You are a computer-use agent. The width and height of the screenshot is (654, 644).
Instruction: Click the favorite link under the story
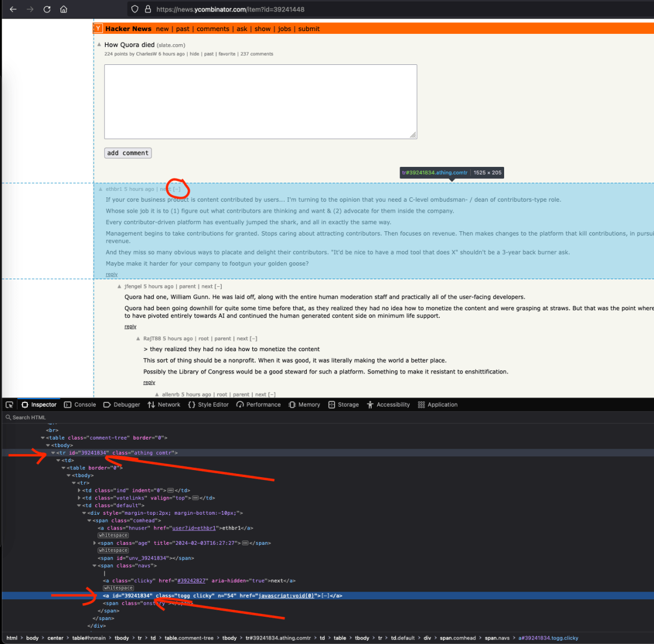tap(227, 54)
